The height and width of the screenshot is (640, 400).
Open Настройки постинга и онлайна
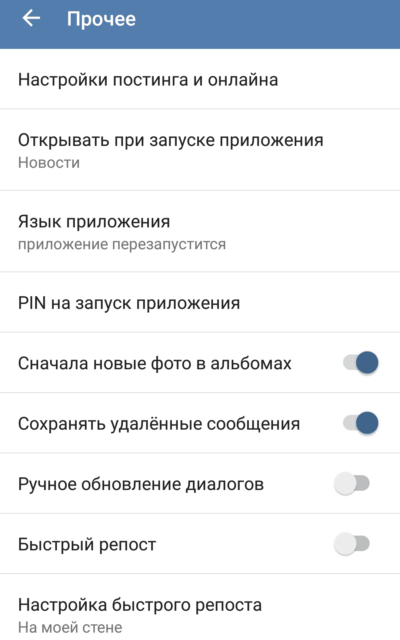(x=200, y=79)
